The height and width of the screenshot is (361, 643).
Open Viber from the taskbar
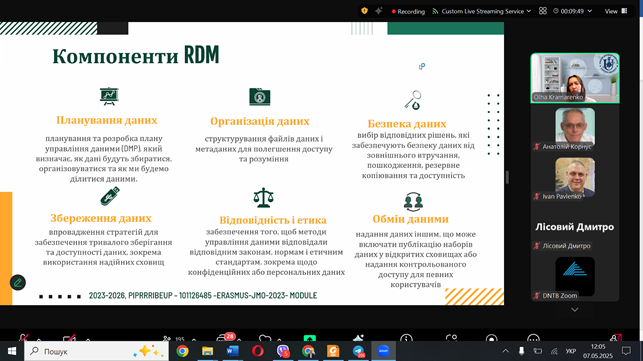[x=283, y=351]
